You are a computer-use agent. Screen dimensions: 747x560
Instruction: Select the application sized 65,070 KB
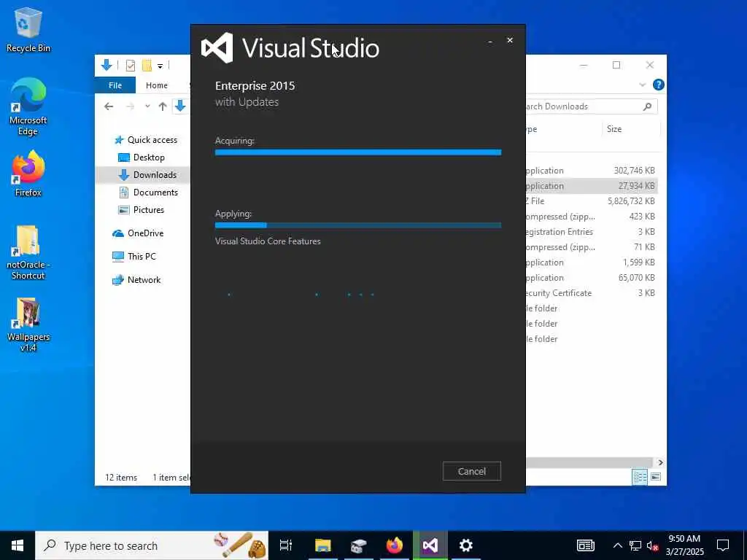593,277
